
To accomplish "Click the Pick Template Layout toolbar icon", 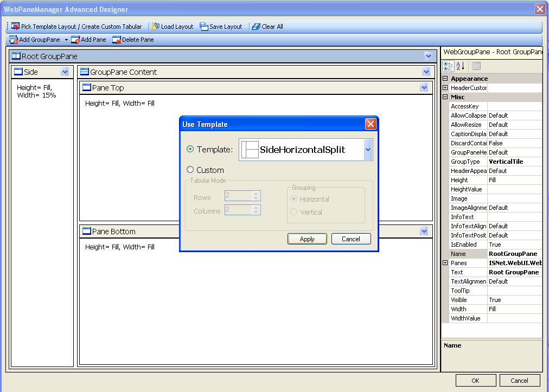I will (x=15, y=27).
